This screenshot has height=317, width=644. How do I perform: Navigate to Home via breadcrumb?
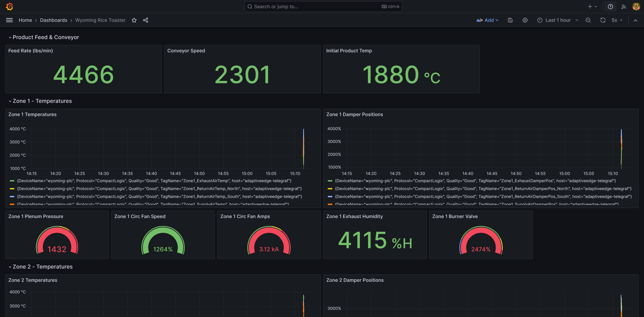click(25, 20)
